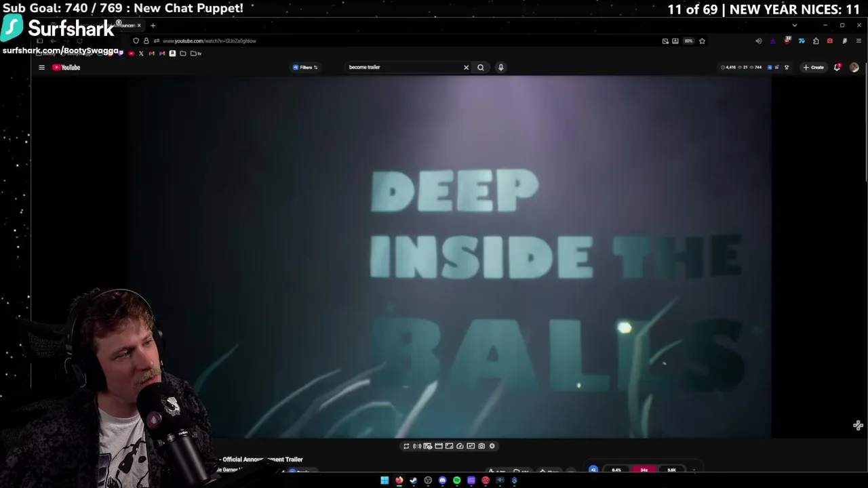Click the address bar install-app icon beside the zoom level
The width and height of the screenshot is (868, 488).
click(675, 41)
